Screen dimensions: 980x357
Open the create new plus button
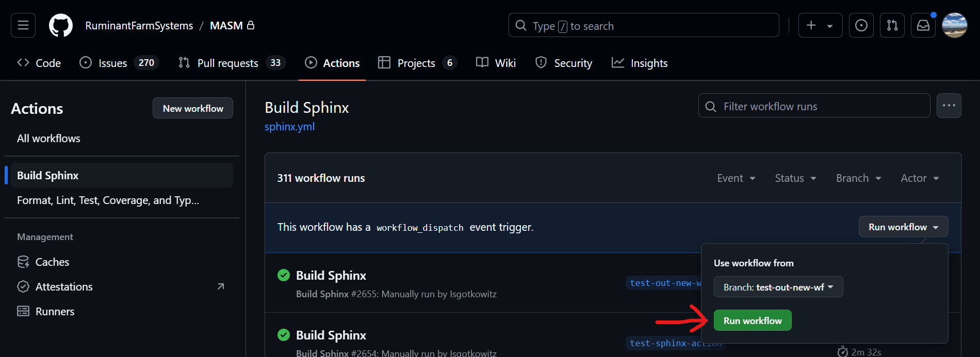(x=811, y=25)
